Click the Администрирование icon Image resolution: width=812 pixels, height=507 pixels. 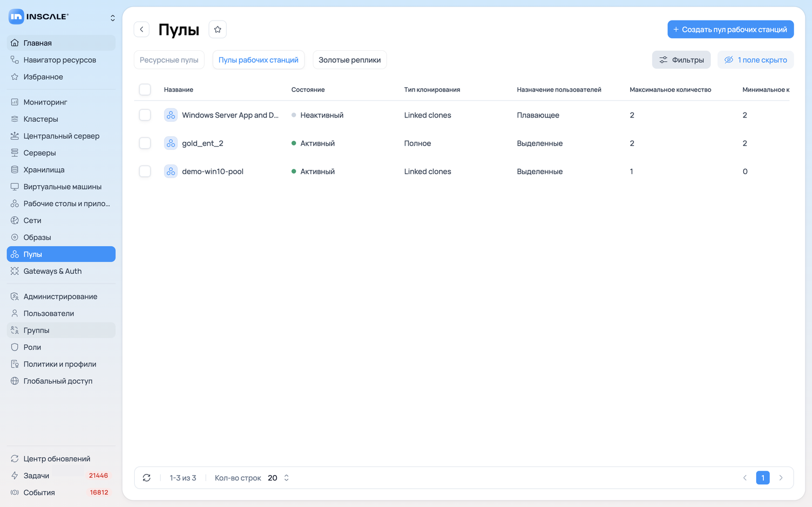pos(15,297)
